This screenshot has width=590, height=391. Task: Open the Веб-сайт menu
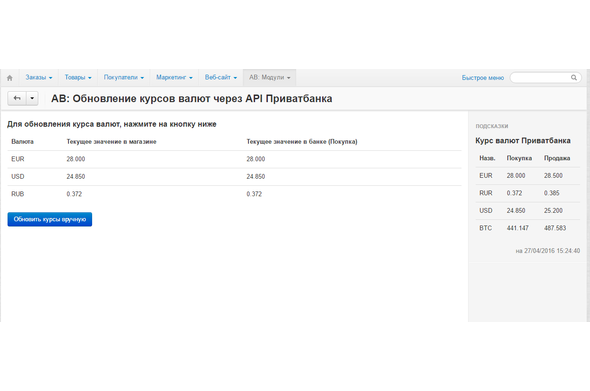[221, 78]
